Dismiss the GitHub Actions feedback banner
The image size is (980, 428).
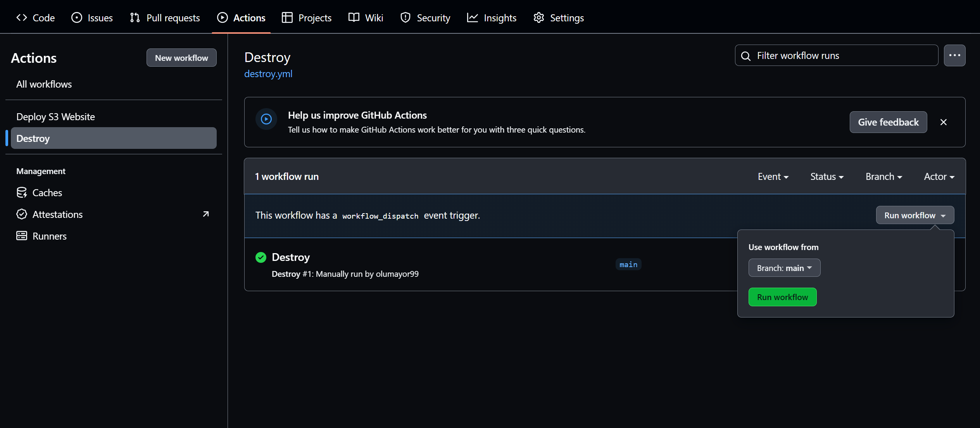tap(943, 122)
